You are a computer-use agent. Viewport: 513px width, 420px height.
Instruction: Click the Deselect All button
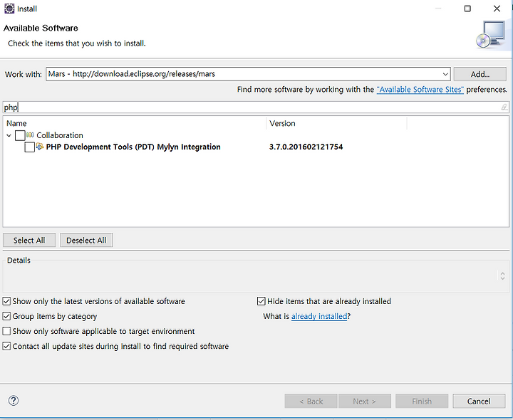tap(86, 240)
